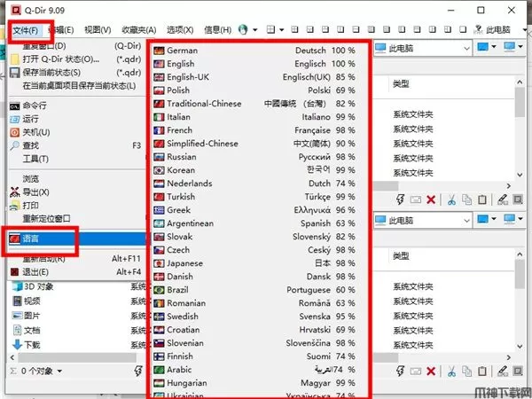Choose Danish language option
This screenshot has width=532, height=399.
pyautogui.click(x=254, y=277)
